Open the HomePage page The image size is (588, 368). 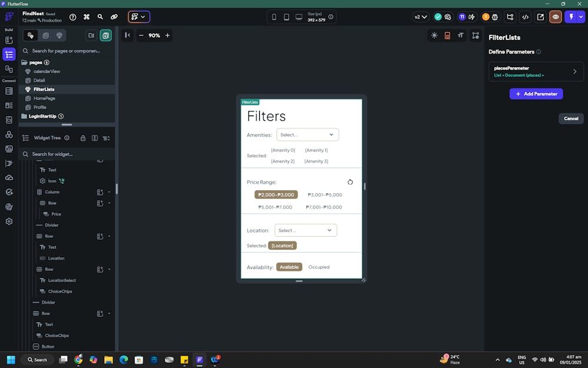44,98
